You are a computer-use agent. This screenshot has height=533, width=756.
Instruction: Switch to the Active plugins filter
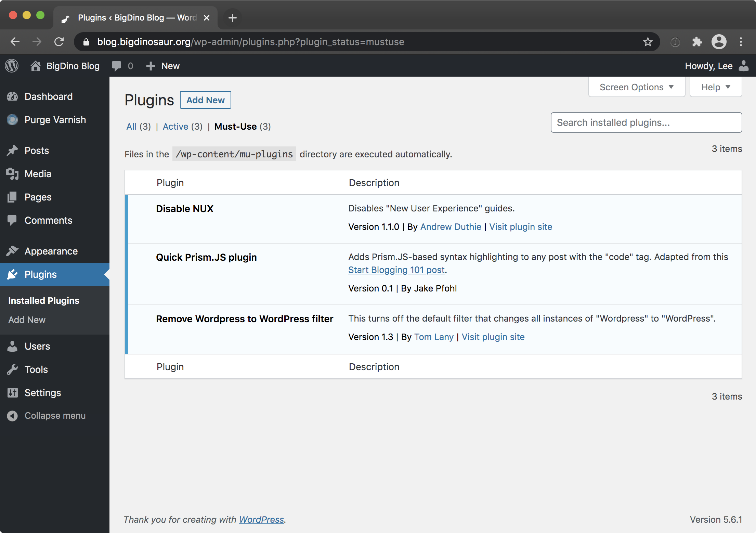click(x=175, y=127)
